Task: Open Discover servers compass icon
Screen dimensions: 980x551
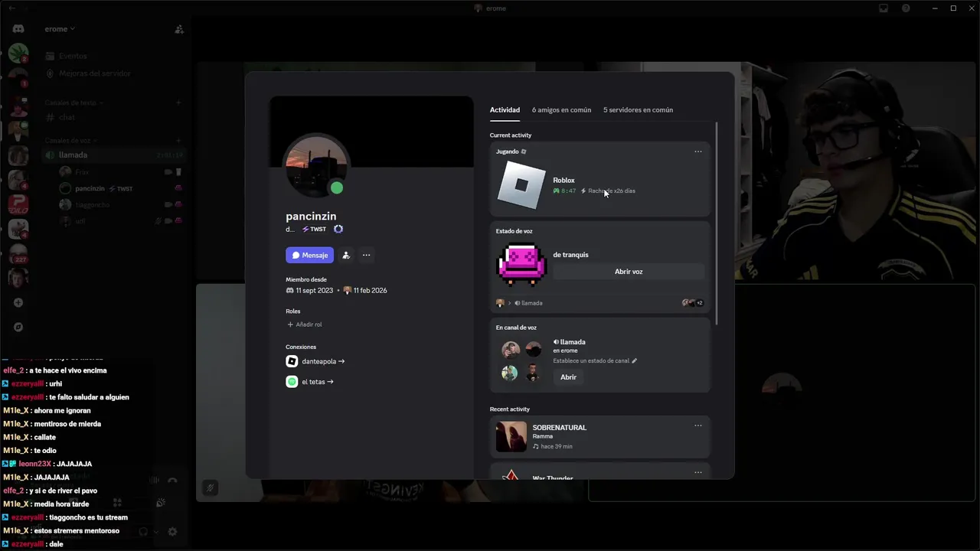Action: (18, 327)
